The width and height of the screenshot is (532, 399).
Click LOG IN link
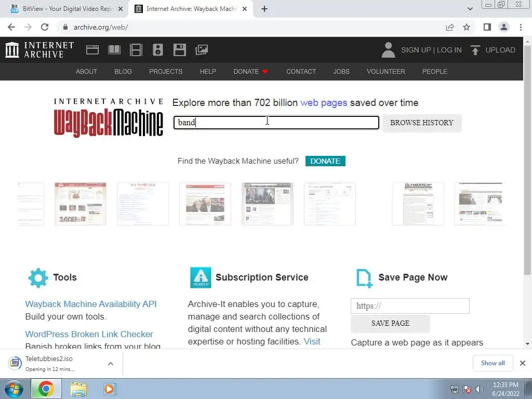(x=449, y=50)
